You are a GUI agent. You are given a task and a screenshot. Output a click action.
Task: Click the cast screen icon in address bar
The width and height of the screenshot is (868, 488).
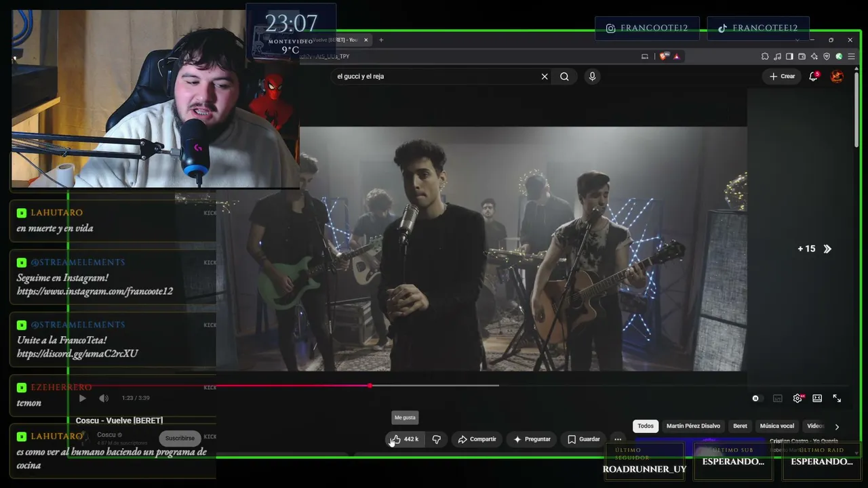[x=644, y=56]
